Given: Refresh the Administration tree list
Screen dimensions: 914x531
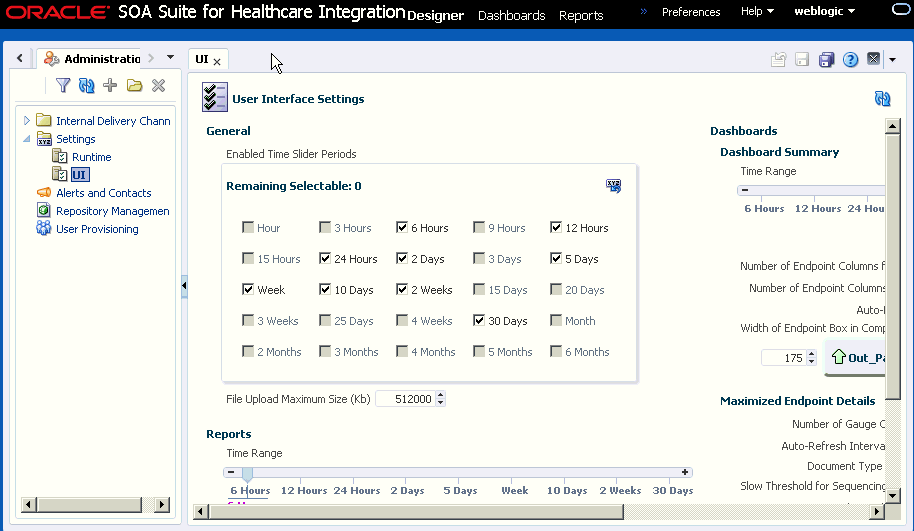Looking at the screenshot, I should coord(86,86).
